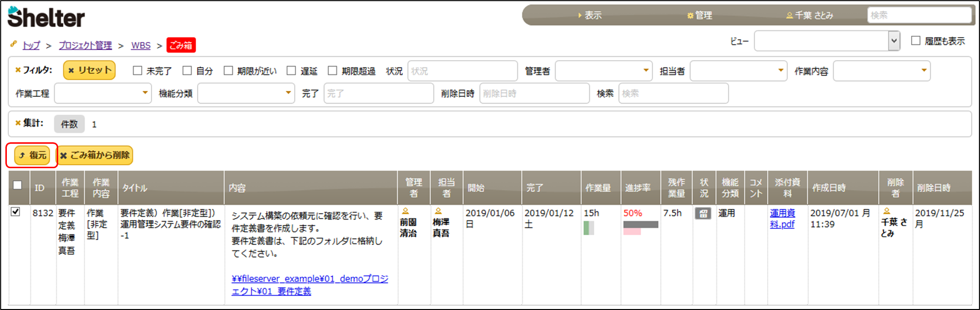The image size is (980, 310).
Task: Expand the 作業工程 filter dropdown
Action: (x=103, y=93)
